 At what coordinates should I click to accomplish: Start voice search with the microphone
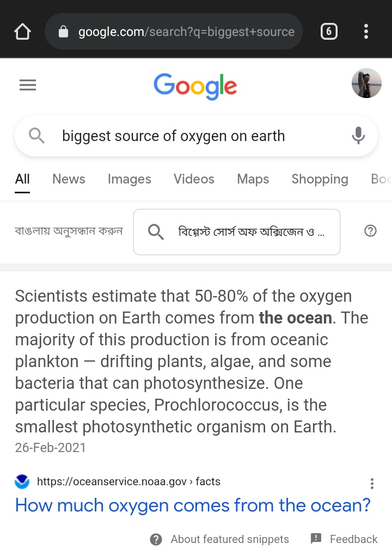click(358, 136)
